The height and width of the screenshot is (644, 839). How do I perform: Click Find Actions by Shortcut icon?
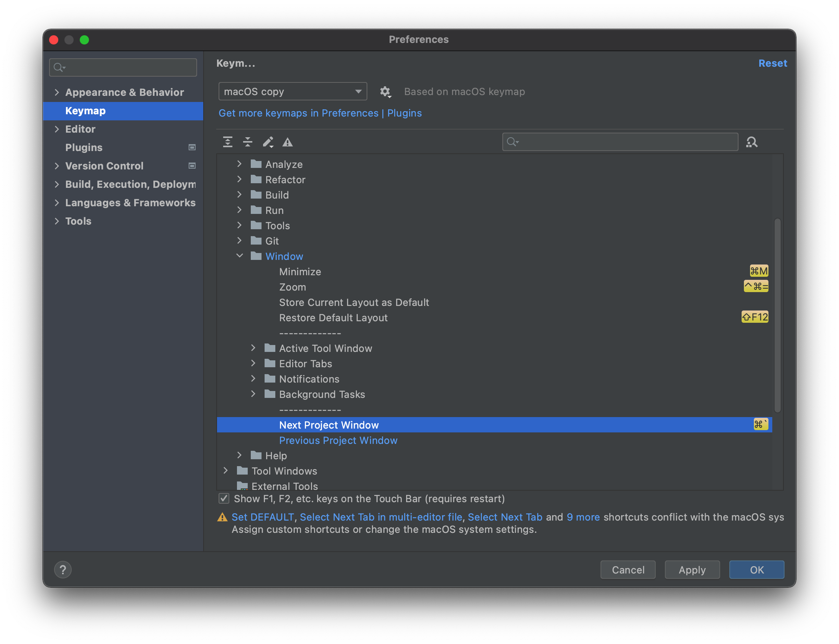[x=752, y=142]
